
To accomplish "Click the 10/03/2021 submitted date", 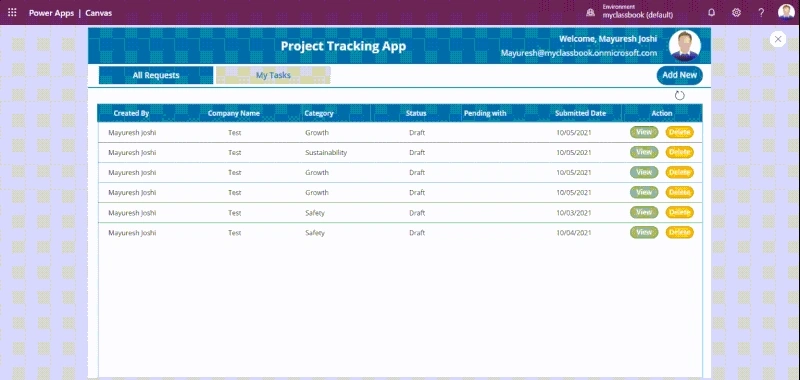I will 573,213.
